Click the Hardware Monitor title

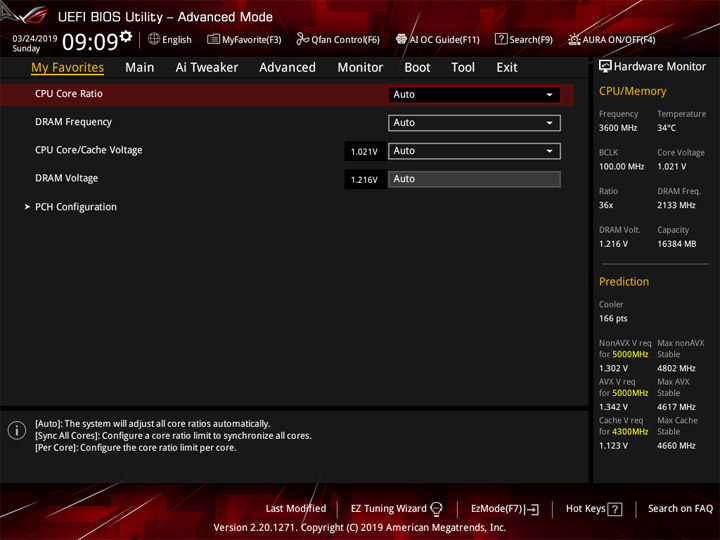[x=660, y=67]
